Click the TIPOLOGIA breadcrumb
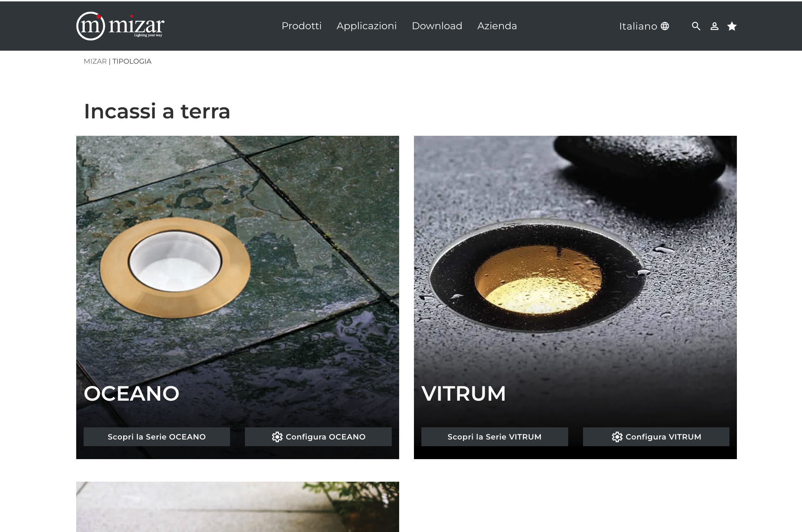 click(132, 61)
